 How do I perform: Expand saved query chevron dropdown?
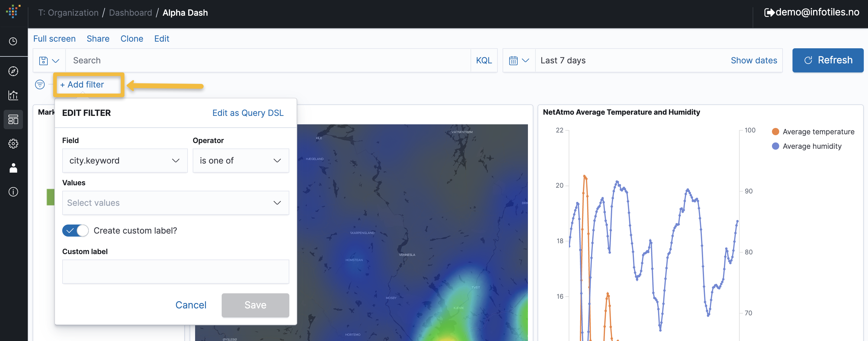[56, 61]
